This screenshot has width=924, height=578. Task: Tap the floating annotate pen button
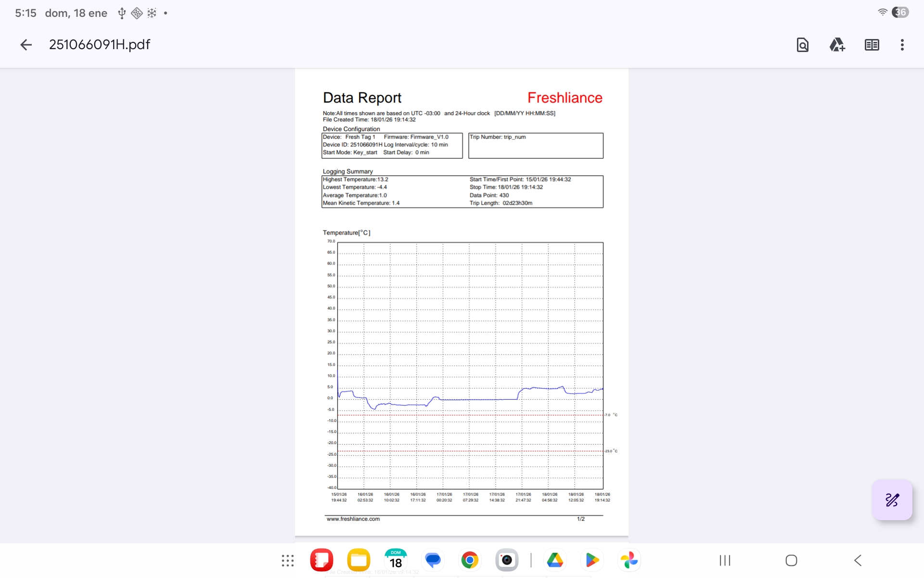click(x=892, y=500)
